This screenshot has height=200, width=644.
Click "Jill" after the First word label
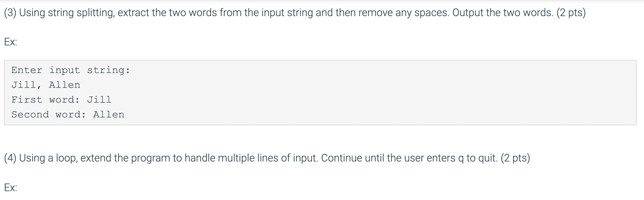coord(99,100)
